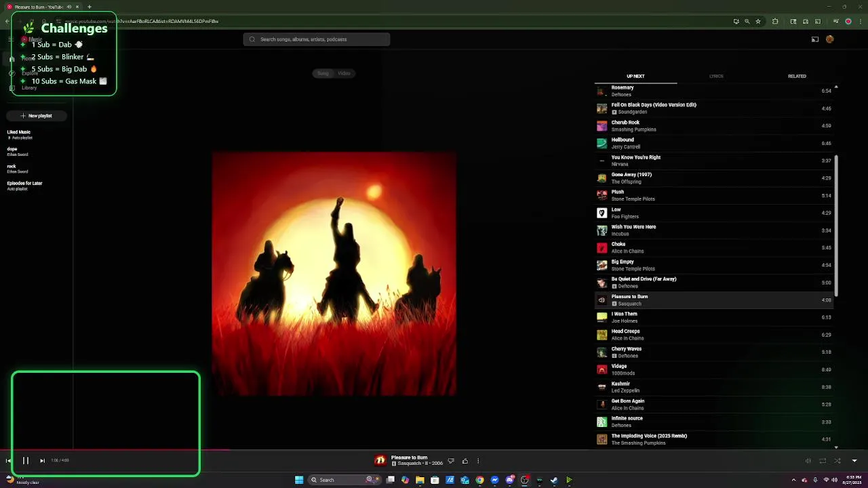Mute the tab via its speaker icon
This screenshot has height=488, width=868.
click(x=69, y=7)
